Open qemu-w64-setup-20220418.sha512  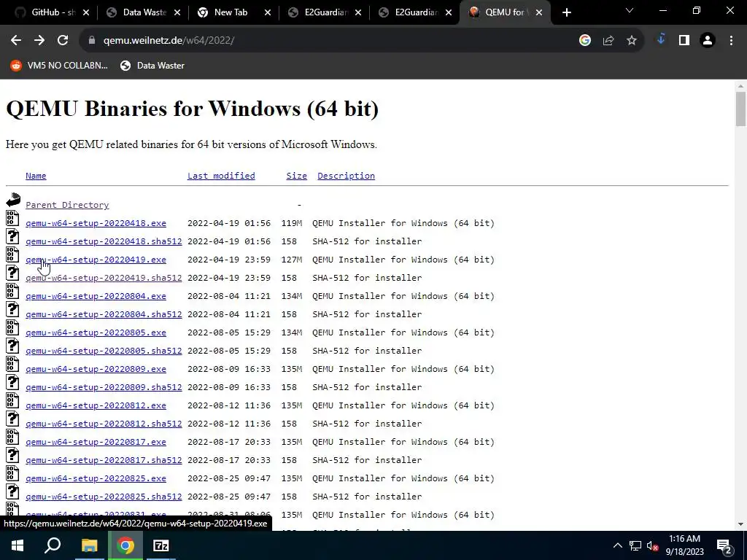point(104,241)
